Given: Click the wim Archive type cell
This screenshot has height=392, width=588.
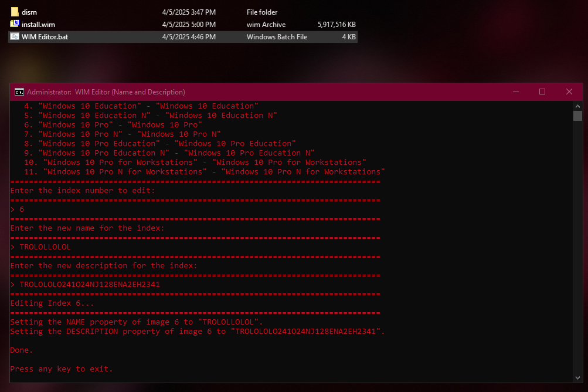Looking at the screenshot, I should [266, 25].
